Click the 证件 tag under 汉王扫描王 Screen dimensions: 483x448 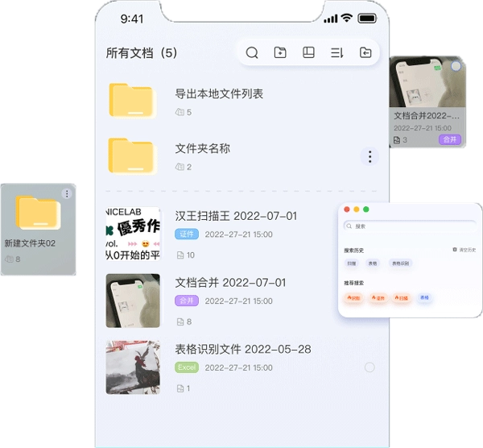click(186, 234)
